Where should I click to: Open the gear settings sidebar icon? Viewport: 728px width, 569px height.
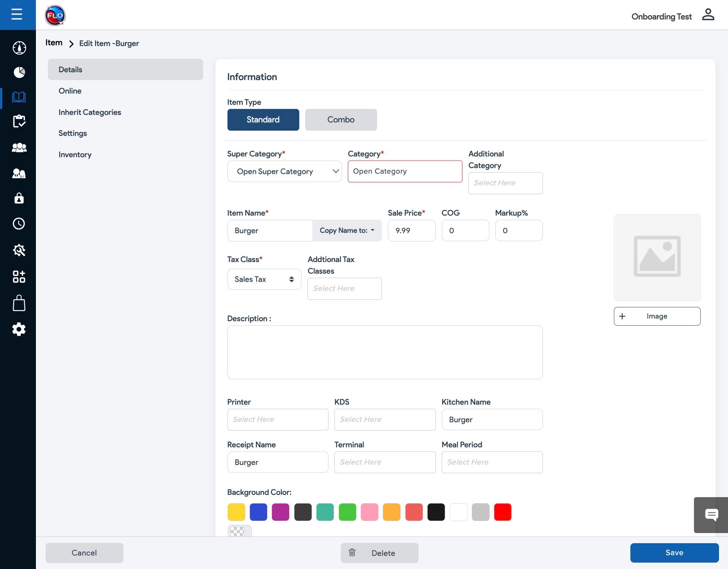(19, 329)
